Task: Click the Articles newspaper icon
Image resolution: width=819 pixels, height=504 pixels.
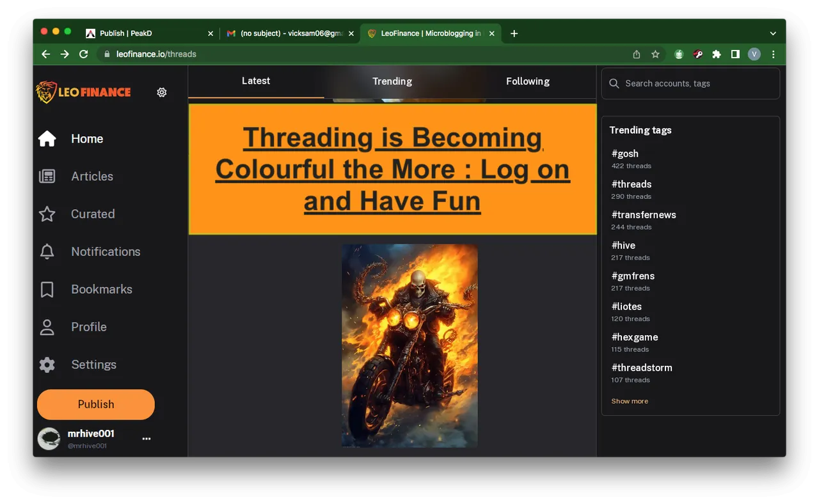Action: (47, 177)
